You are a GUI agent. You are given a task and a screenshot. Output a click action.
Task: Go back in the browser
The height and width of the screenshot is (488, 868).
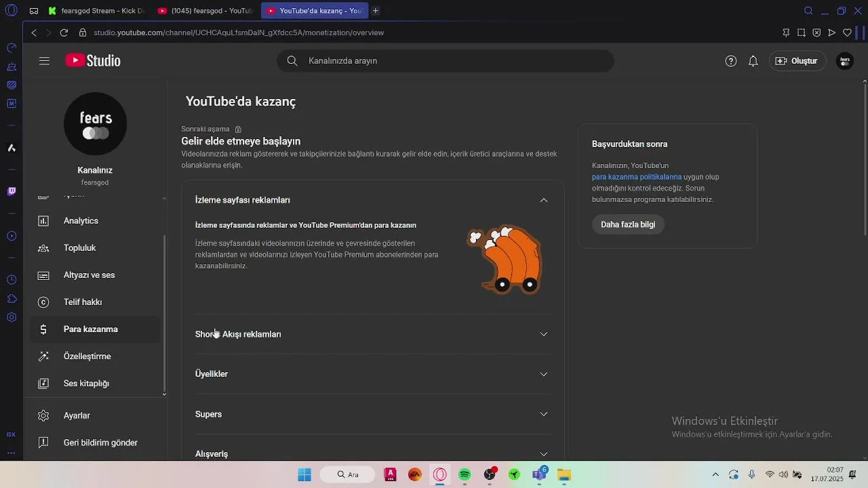(x=34, y=33)
